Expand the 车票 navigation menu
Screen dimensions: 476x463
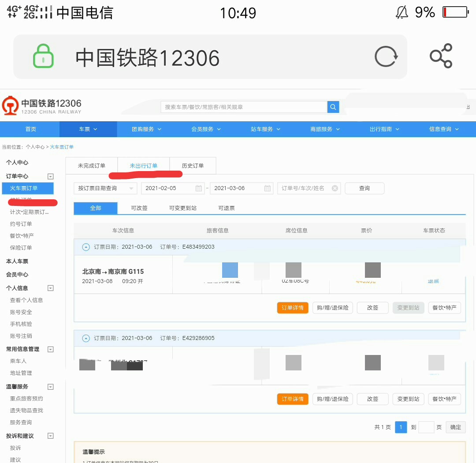tap(88, 129)
